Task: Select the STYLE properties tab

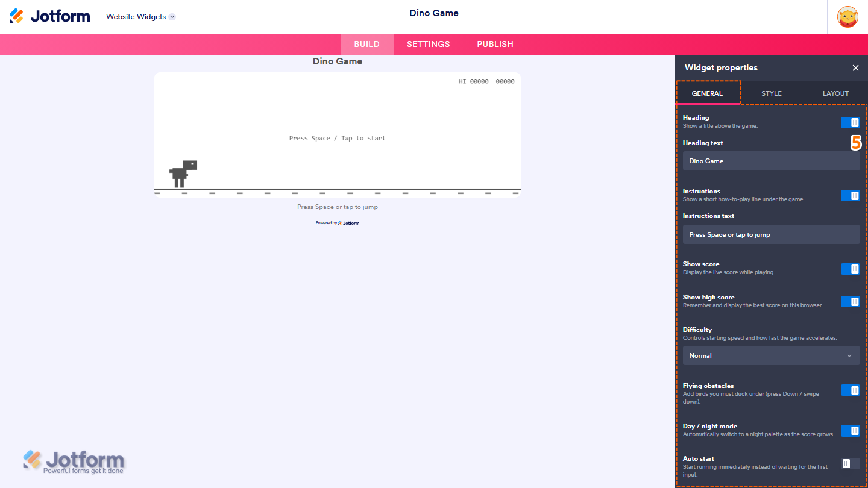Action: (772, 93)
